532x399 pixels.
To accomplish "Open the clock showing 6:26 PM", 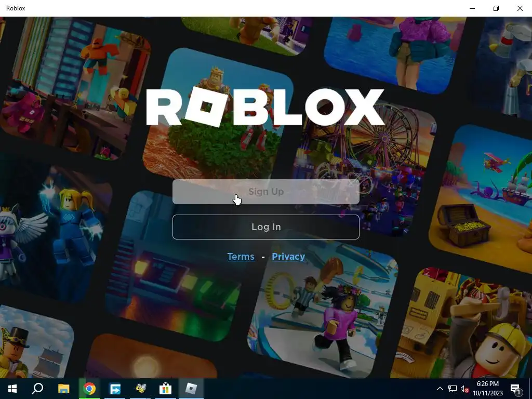I will coord(487,389).
